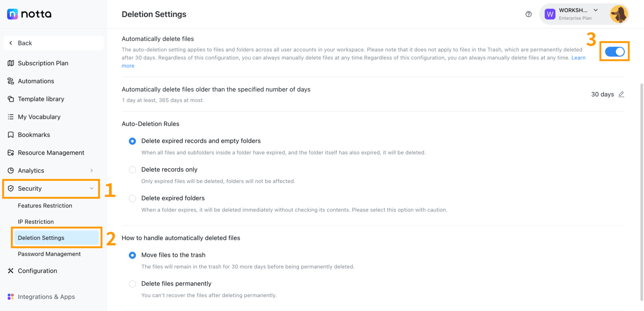This screenshot has width=644, height=311.
Task: Click the Back button
Action: (x=54, y=43)
